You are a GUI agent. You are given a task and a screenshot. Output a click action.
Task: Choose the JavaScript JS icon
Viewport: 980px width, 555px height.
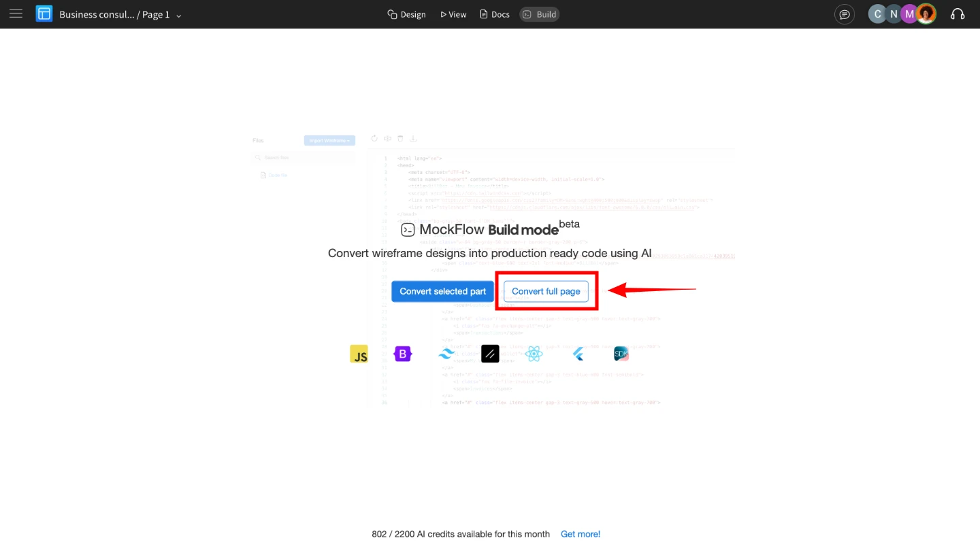point(359,354)
